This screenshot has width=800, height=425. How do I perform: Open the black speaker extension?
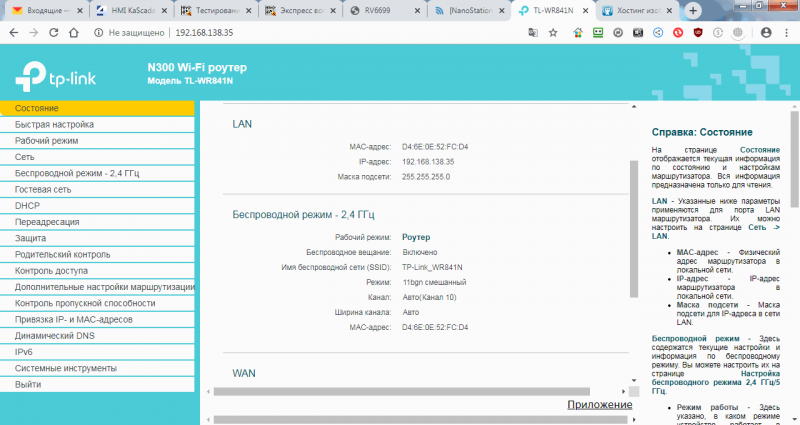click(638, 33)
